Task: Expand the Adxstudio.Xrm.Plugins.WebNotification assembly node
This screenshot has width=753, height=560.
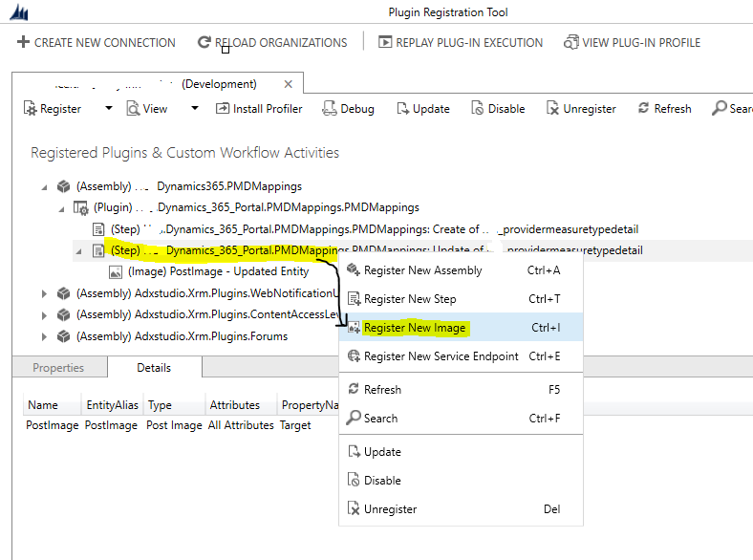Action: tap(44, 293)
